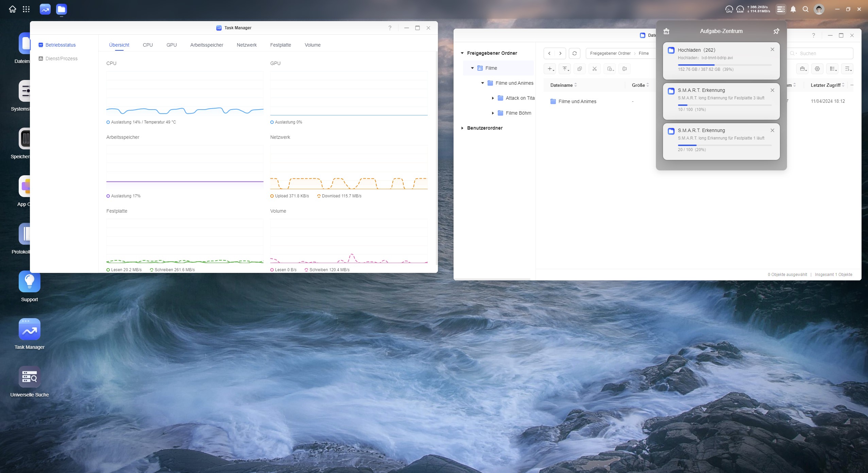Switch to the Festplatte tab
Image resolution: width=868 pixels, height=473 pixels.
tap(280, 45)
